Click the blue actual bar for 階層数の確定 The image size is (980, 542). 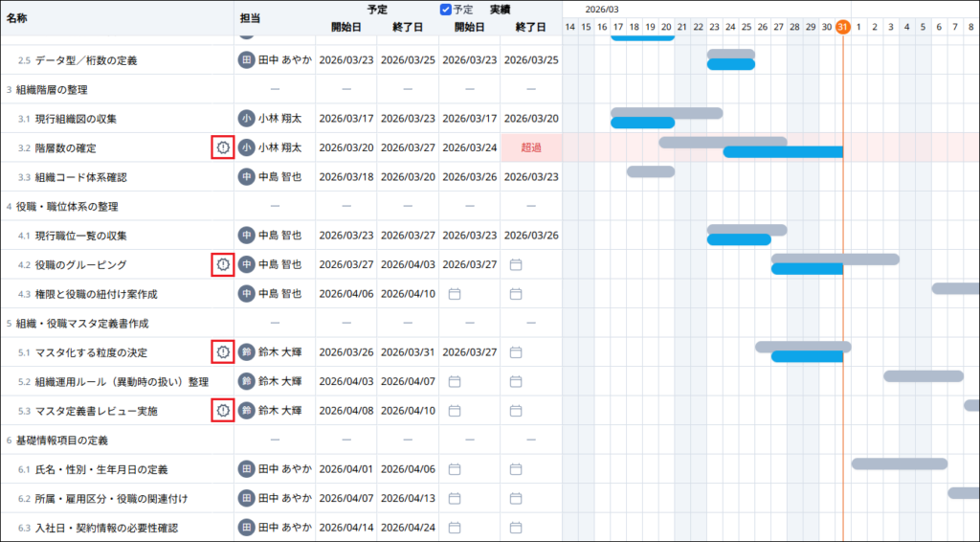pos(782,152)
